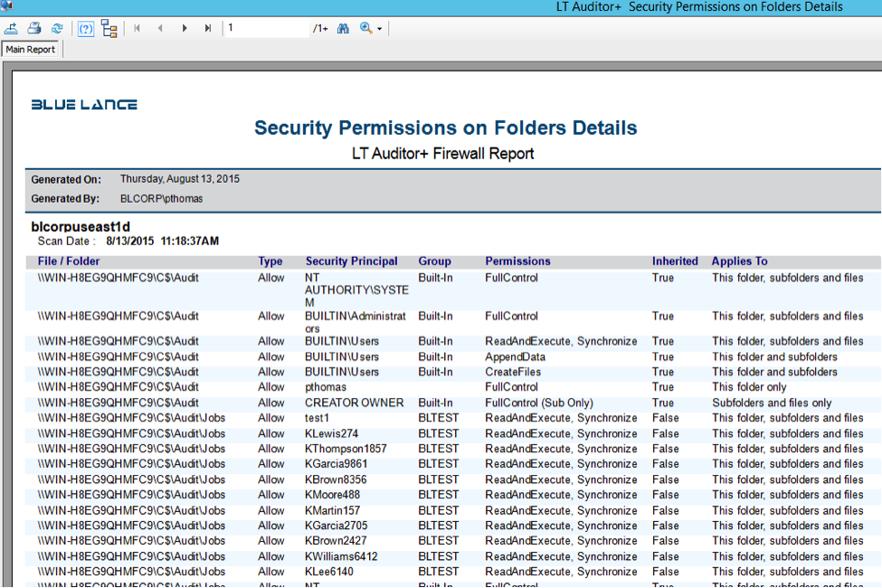Click the Blue Lance logo
This screenshot has width=882, height=588.
click(84, 105)
